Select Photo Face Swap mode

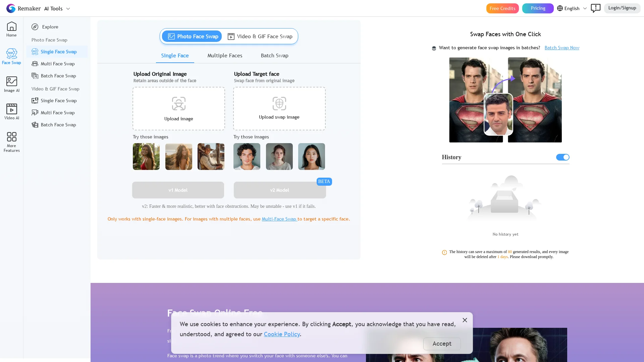point(192,36)
